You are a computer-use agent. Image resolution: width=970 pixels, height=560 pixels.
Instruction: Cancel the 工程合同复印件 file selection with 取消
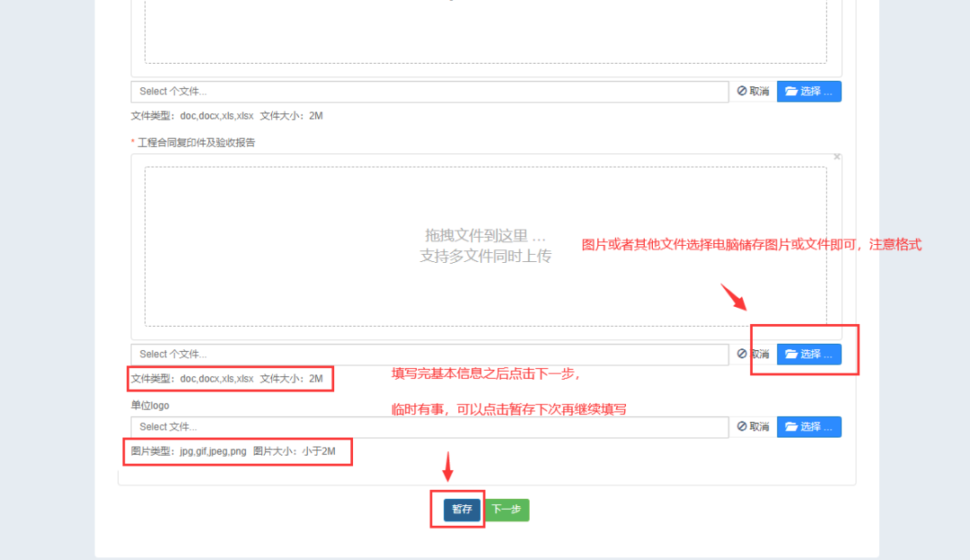[753, 354]
